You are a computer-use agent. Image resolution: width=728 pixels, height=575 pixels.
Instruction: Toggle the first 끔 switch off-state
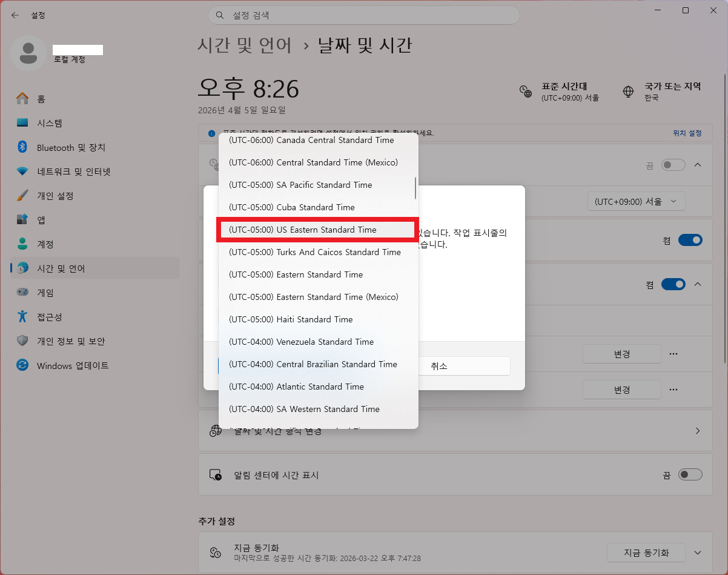(673, 165)
